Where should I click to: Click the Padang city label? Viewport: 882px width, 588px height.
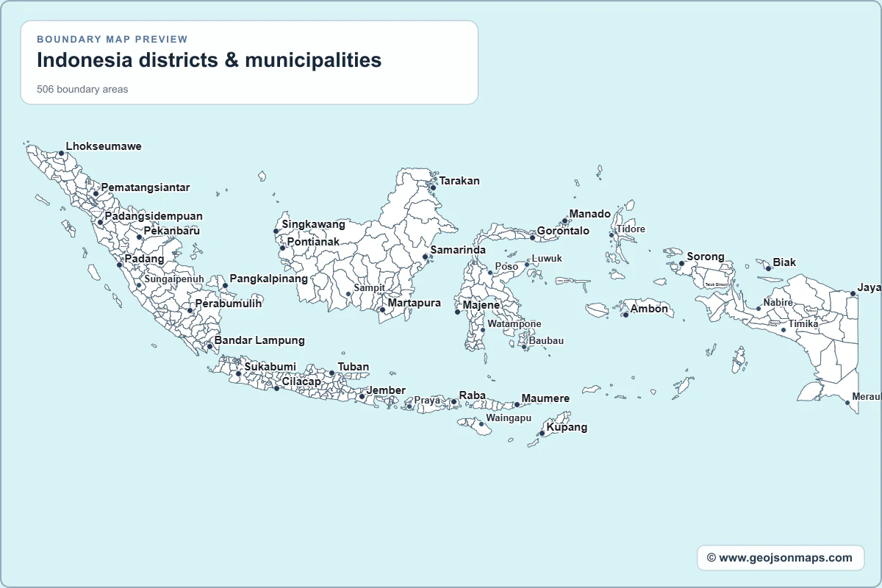point(145,259)
